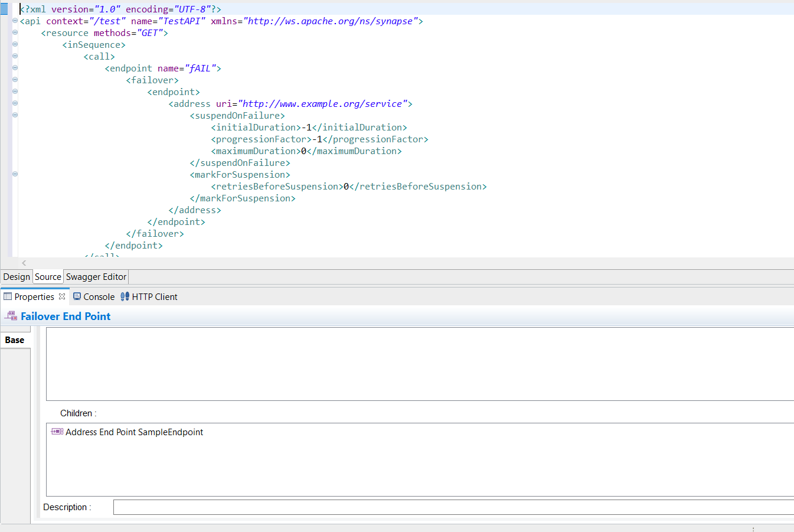This screenshot has height=532, width=794.
Task: Collapse the api element fold marker
Action: click(x=14, y=20)
